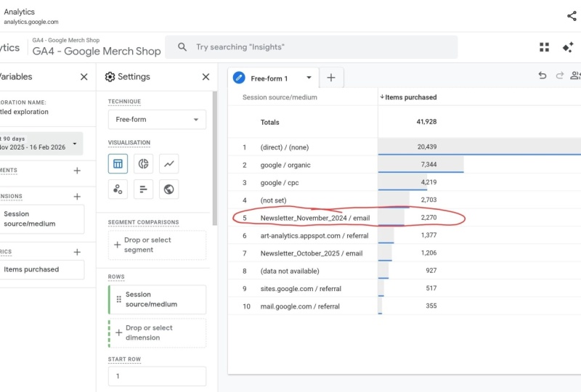Open the AI insights sparkle icon
This screenshot has height=392, width=581.
[568, 47]
